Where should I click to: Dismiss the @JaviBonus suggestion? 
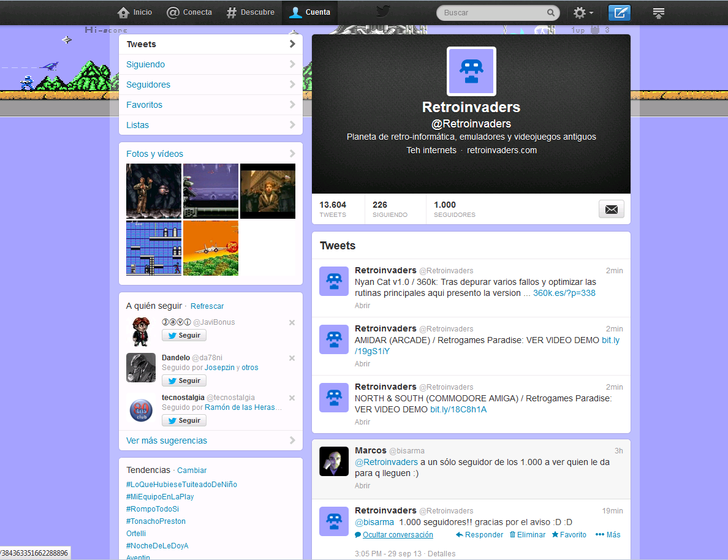[x=292, y=323]
